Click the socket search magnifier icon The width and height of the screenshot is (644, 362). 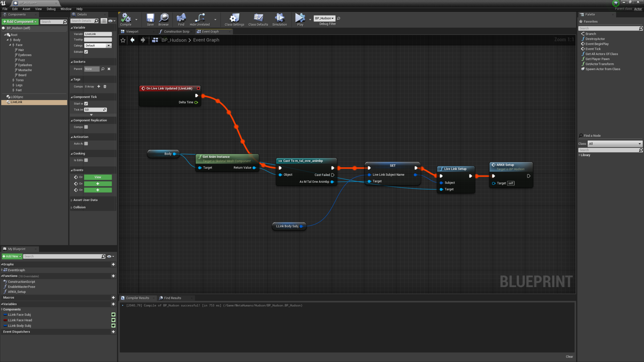(103, 69)
